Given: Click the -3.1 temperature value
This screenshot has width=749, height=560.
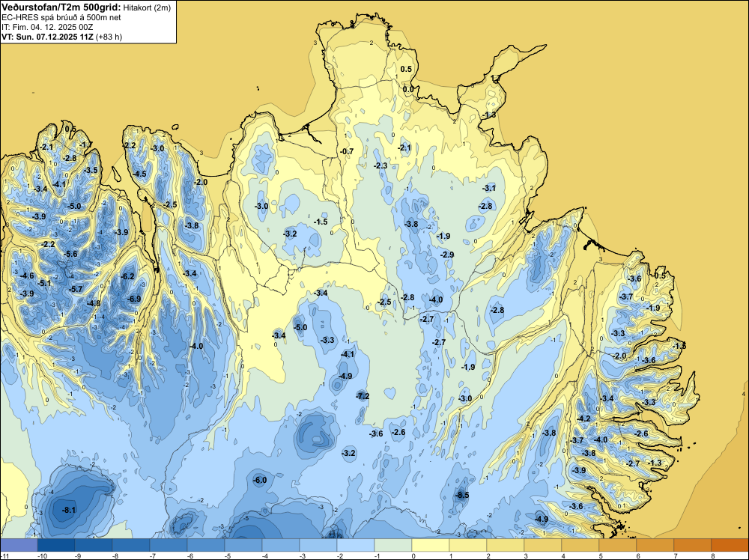Looking at the screenshot, I should click(x=489, y=189).
